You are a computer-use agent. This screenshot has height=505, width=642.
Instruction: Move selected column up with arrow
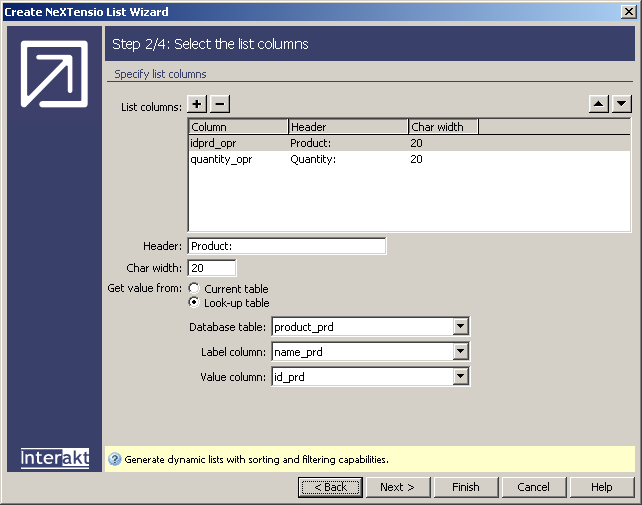(598, 104)
